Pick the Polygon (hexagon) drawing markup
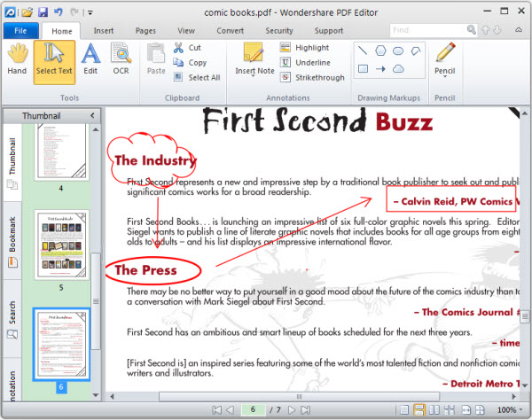 [380, 51]
